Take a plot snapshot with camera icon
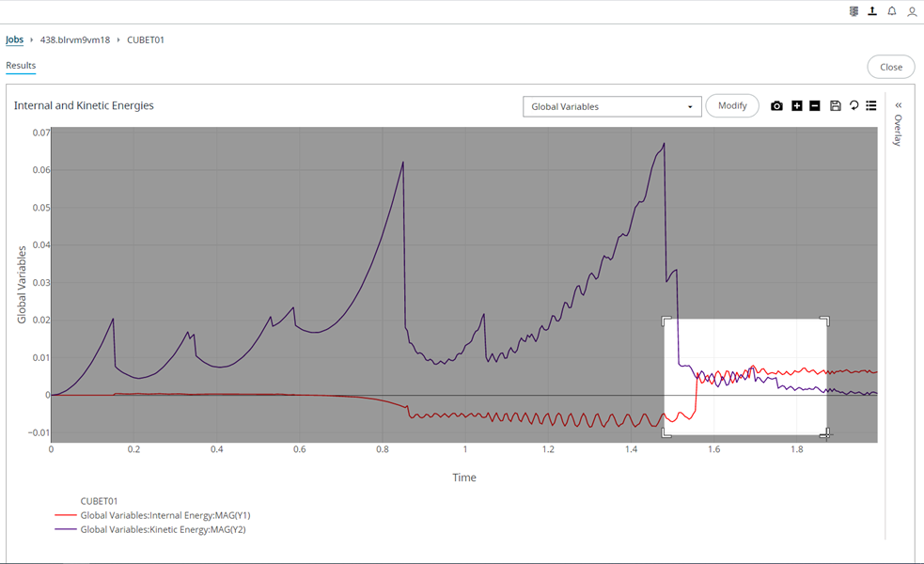924x564 pixels. pos(776,106)
